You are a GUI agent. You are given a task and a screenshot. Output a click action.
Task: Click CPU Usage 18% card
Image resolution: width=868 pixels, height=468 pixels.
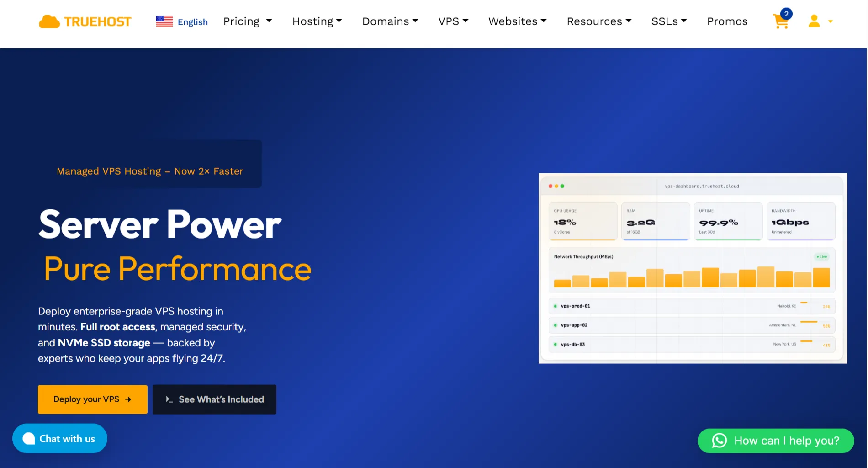[582, 221]
